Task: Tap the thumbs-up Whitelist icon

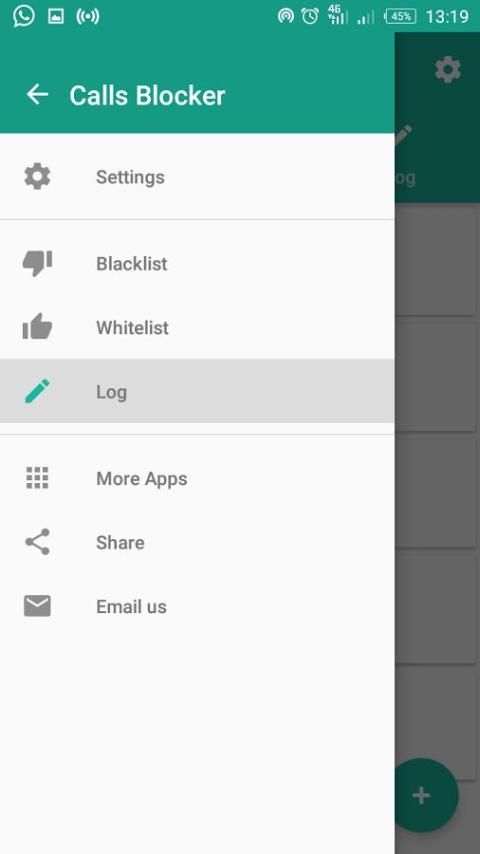Action: [x=37, y=327]
